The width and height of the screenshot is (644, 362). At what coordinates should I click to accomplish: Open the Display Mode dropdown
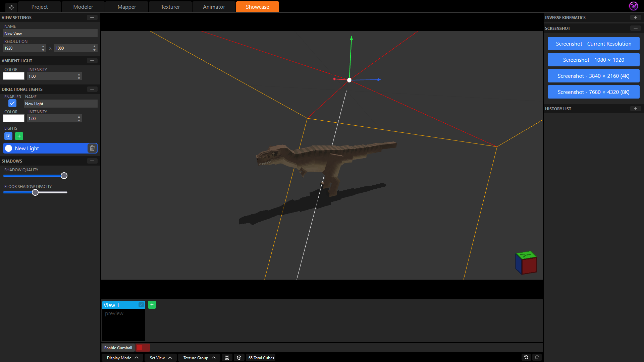click(122, 358)
